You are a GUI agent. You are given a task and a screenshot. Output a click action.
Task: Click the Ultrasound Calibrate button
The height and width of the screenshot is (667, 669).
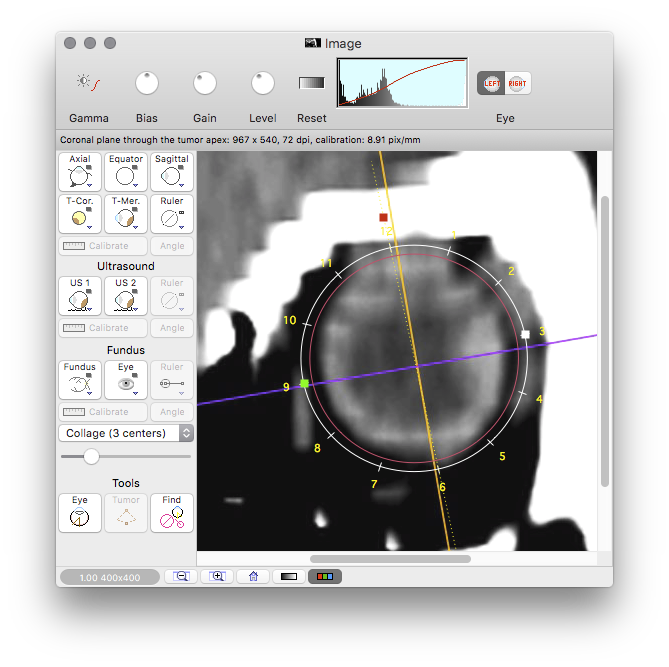tap(103, 328)
